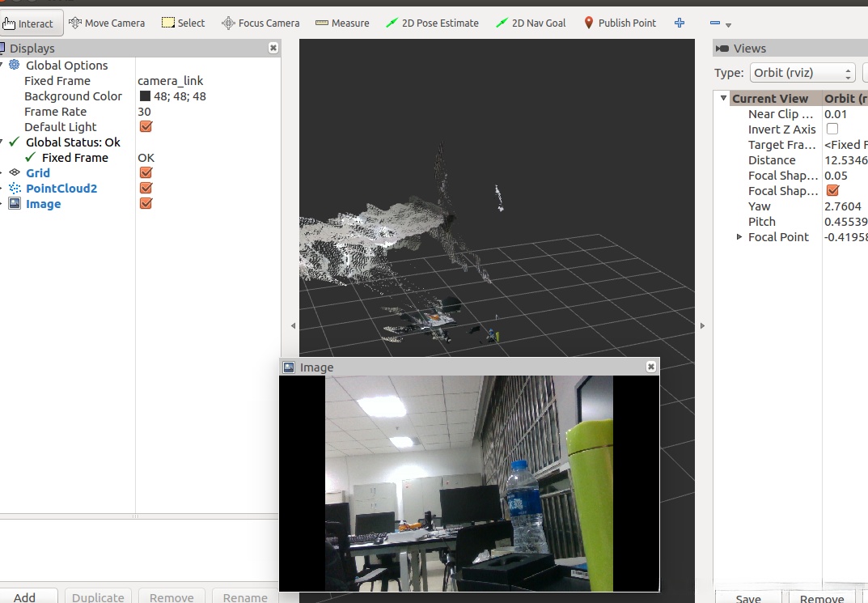868x603 pixels.
Task: Open the view Type dropdown
Action: click(802, 73)
